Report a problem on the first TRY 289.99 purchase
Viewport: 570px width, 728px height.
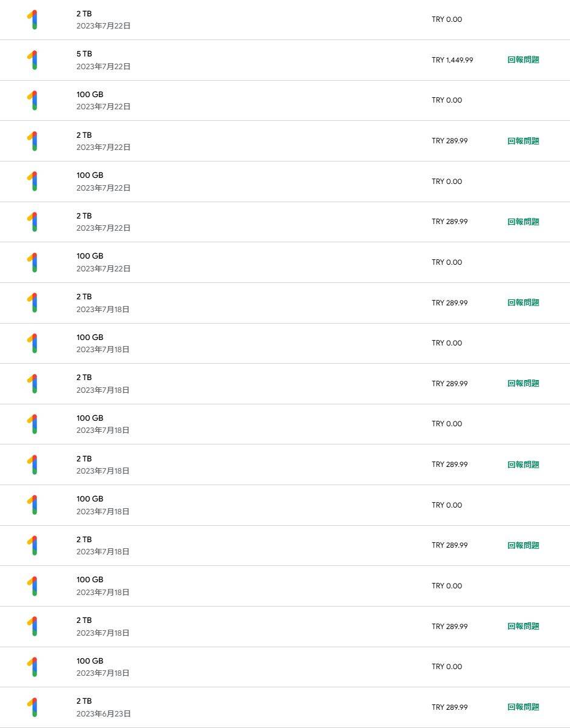click(x=523, y=141)
